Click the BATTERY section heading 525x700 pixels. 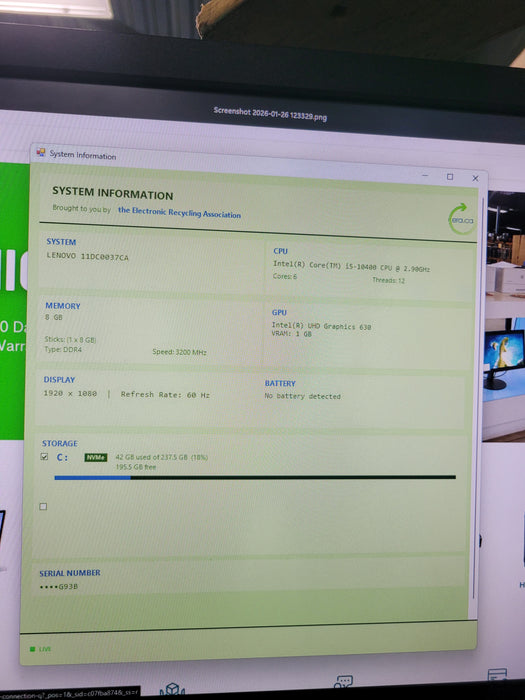280,383
